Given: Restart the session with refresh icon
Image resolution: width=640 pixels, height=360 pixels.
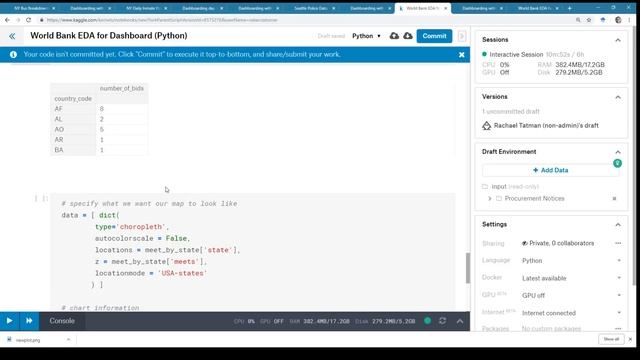Looking at the screenshot, I should pos(442,321).
